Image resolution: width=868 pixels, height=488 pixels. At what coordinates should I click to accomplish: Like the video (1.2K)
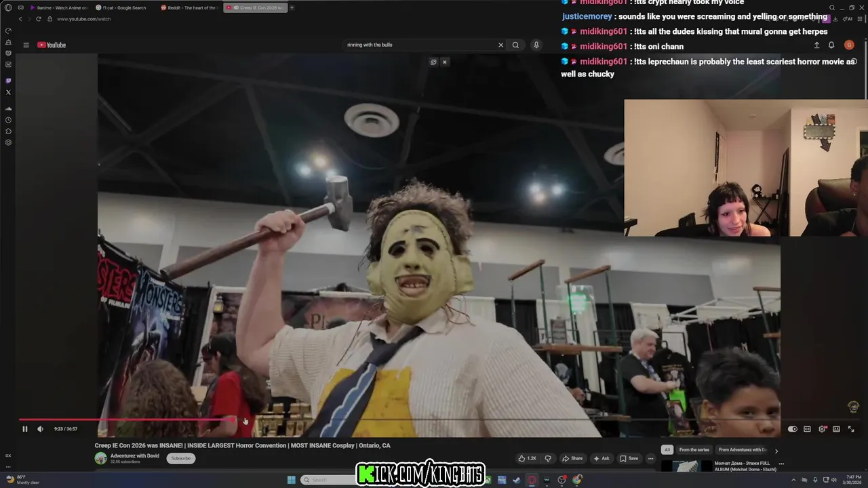[x=527, y=458]
